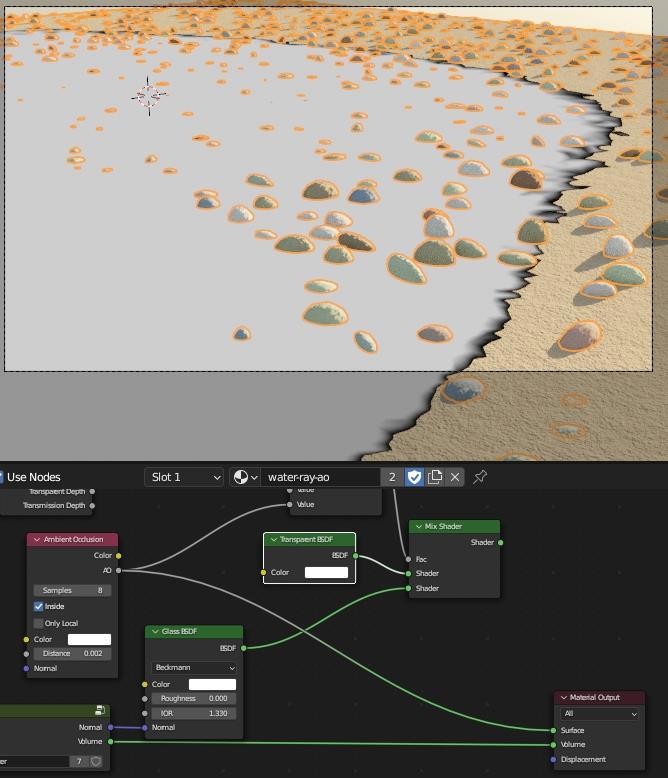This screenshot has height=778, width=668.
Task: Click the water-ray-ao material name field
Action: pyautogui.click(x=320, y=477)
